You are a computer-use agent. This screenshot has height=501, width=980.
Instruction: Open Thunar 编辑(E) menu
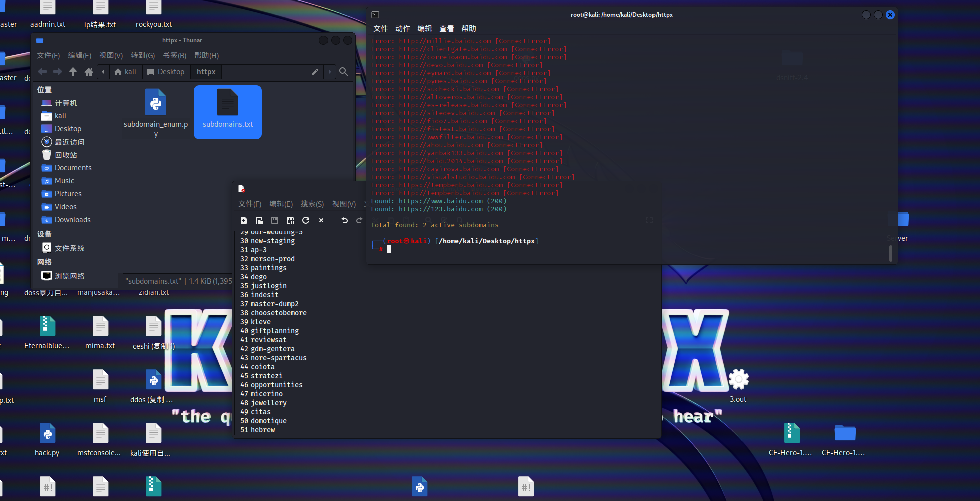pyautogui.click(x=80, y=55)
